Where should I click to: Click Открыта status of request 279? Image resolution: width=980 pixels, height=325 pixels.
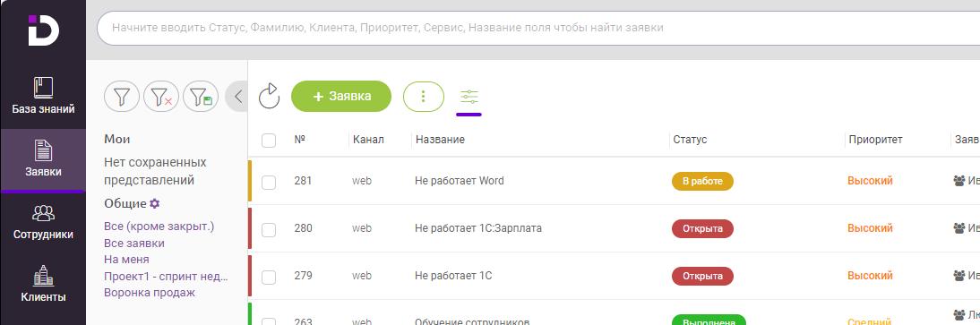[x=702, y=277]
